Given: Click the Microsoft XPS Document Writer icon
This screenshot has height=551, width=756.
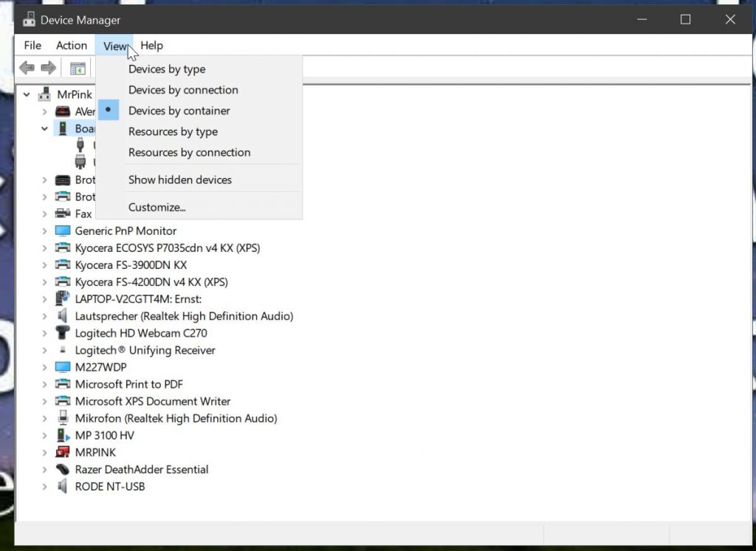Looking at the screenshot, I should click(x=63, y=401).
